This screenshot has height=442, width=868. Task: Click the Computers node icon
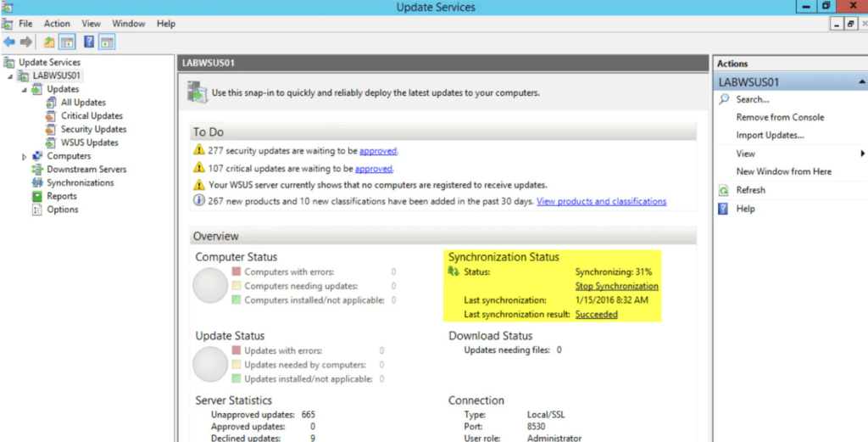37,156
